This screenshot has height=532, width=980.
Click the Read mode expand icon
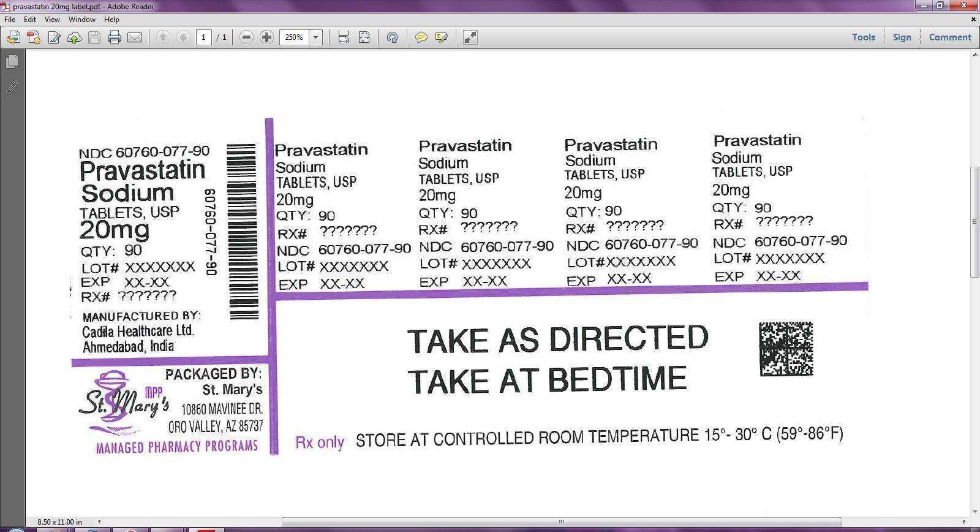tap(470, 37)
